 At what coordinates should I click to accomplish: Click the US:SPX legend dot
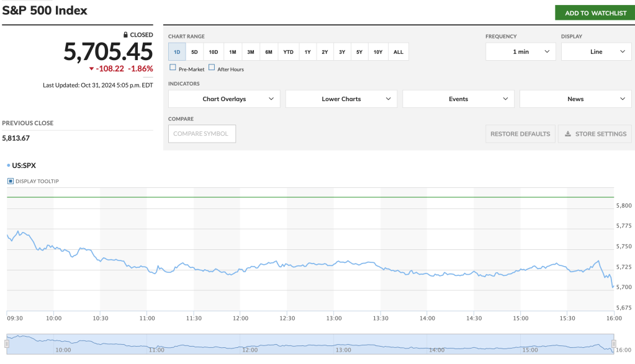click(x=8, y=166)
